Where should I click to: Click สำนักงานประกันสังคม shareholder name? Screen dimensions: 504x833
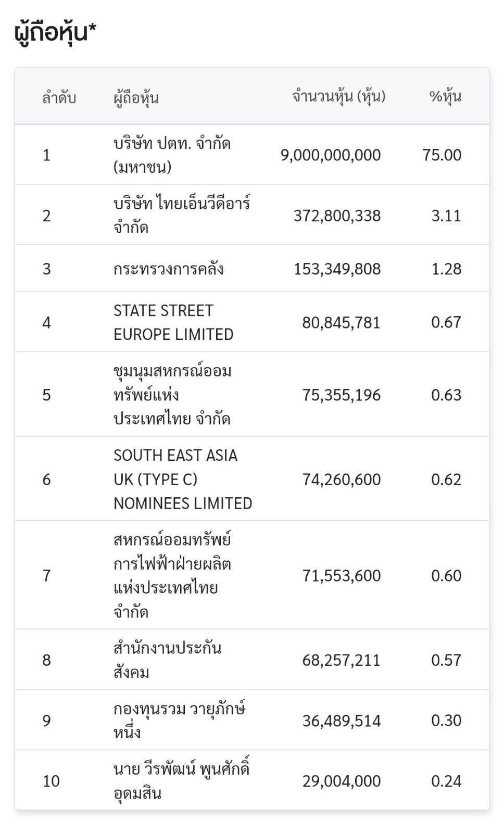click(x=168, y=660)
